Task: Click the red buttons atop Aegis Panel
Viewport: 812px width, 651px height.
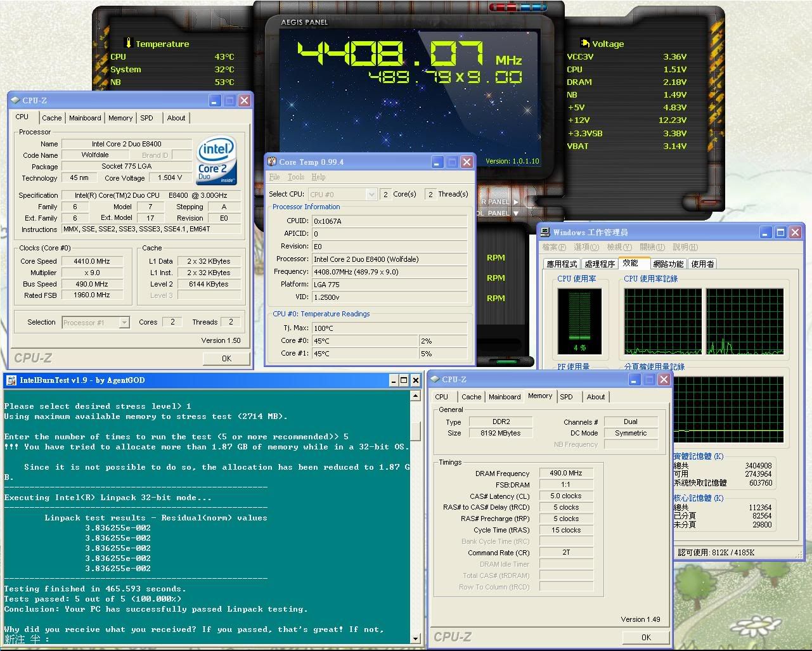Action: (503, 7)
